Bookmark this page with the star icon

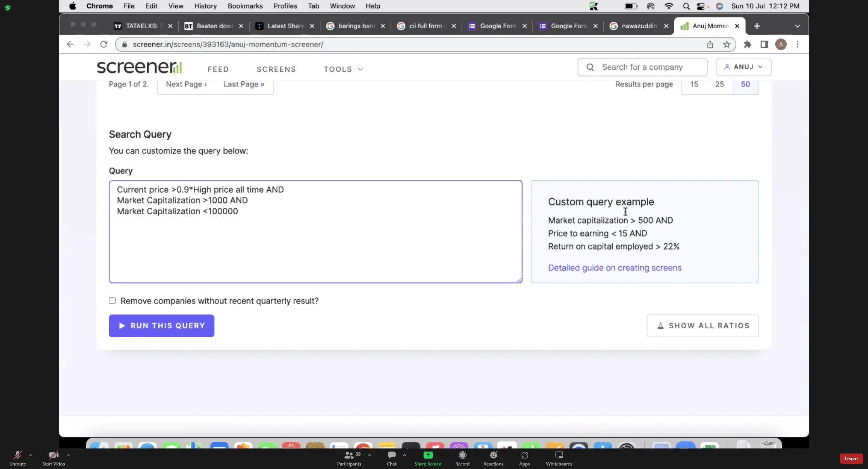(x=727, y=44)
